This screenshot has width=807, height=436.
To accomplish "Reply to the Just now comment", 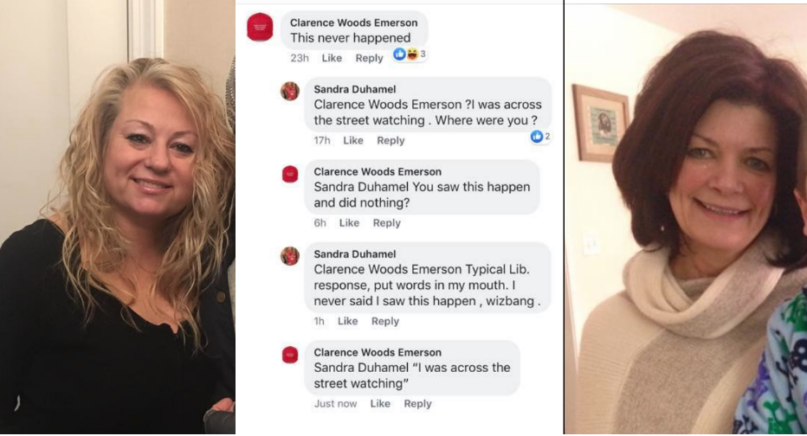I will [x=417, y=404].
